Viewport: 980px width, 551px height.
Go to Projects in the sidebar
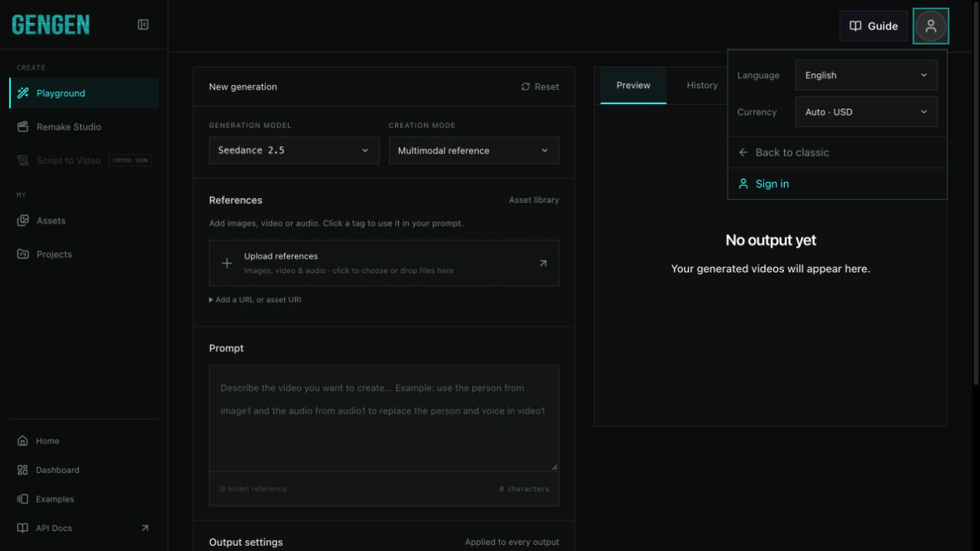point(84,254)
